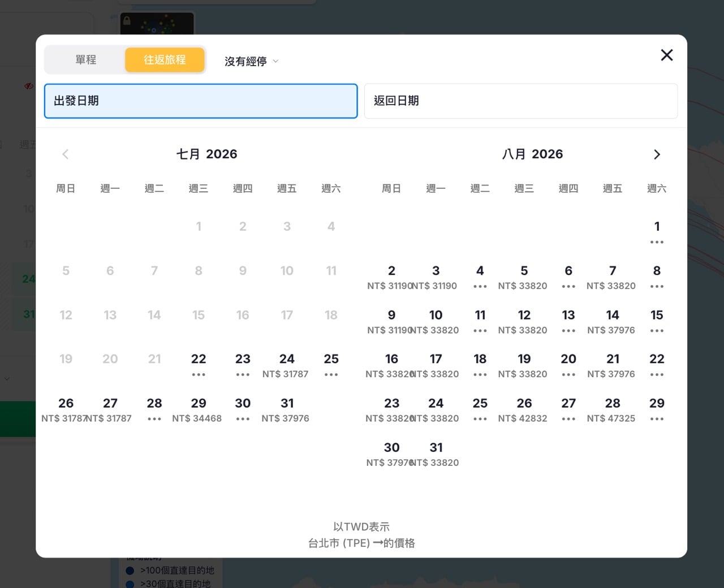
Task: Close the date picker dialog
Action: click(667, 55)
